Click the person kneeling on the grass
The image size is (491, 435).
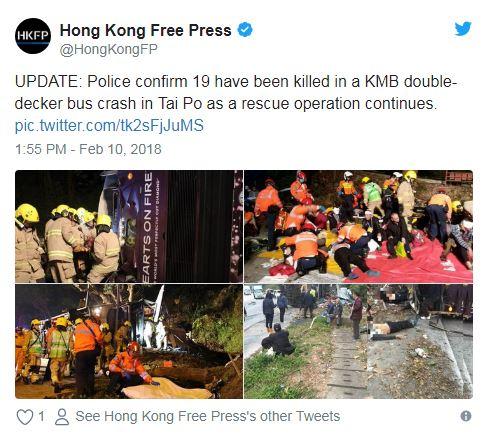tap(277, 341)
